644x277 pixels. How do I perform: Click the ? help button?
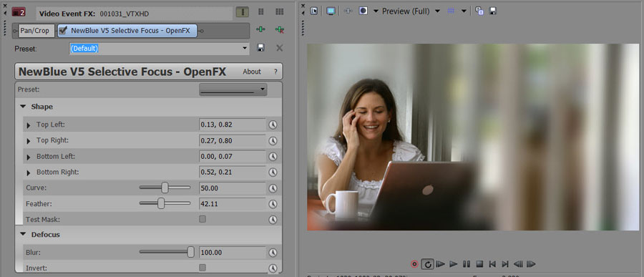coord(275,72)
